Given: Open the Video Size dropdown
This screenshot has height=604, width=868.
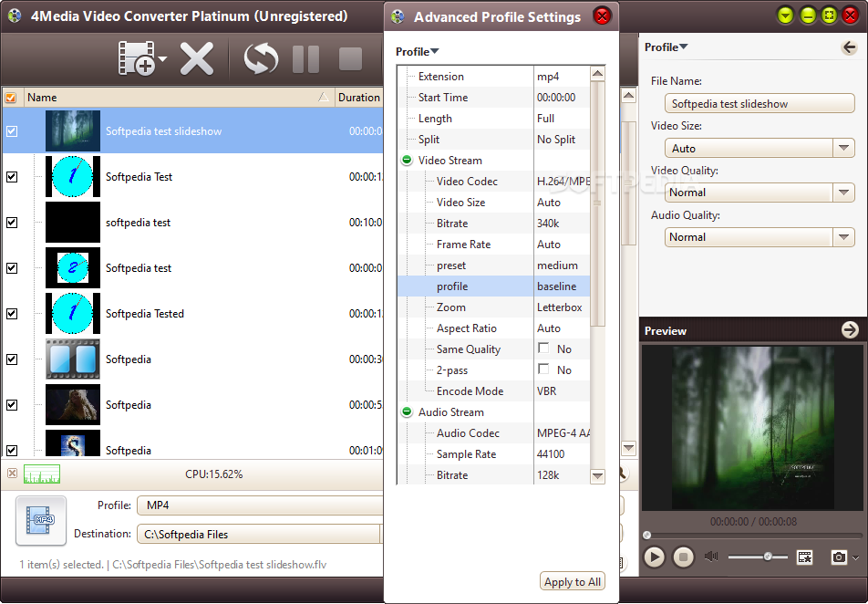Looking at the screenshot, I should [x=843, y=148].
